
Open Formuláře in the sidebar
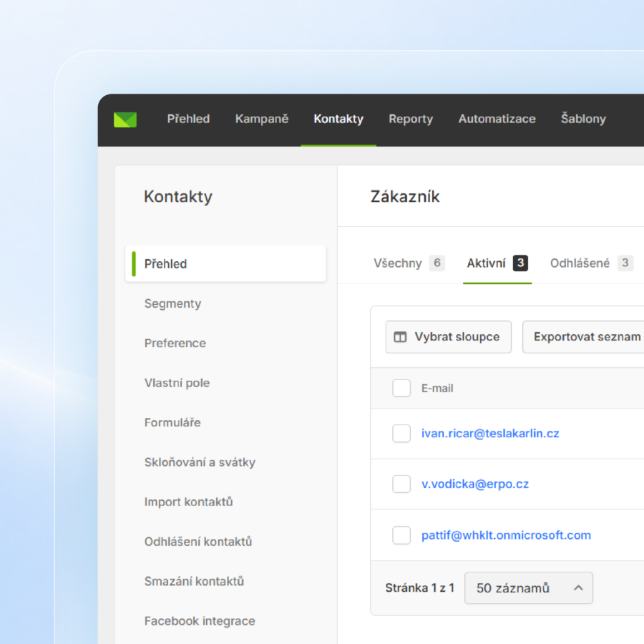pyautogui.click(x=172, y=423)
